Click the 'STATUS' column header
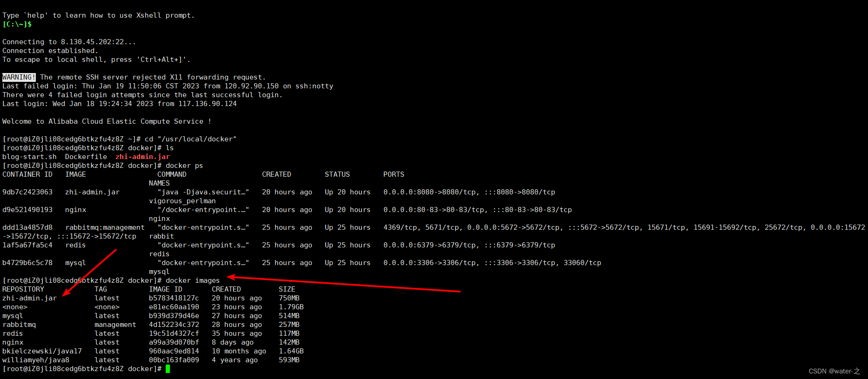 tap(337, 174)
